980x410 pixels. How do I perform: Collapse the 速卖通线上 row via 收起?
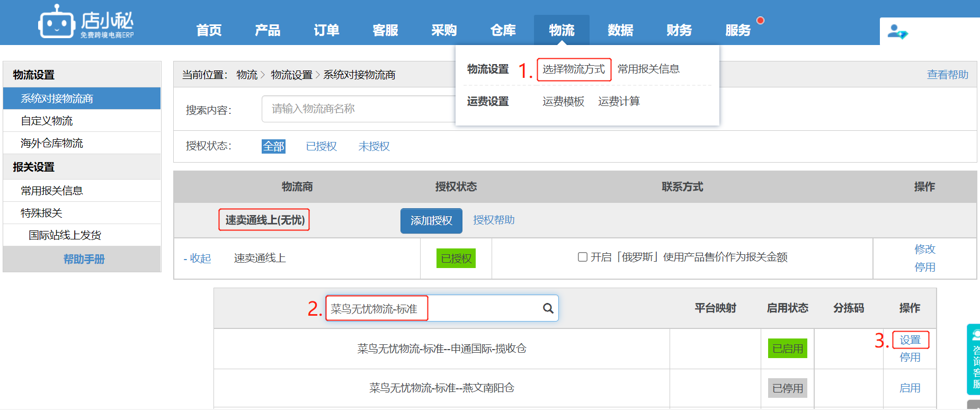[197, 259]
